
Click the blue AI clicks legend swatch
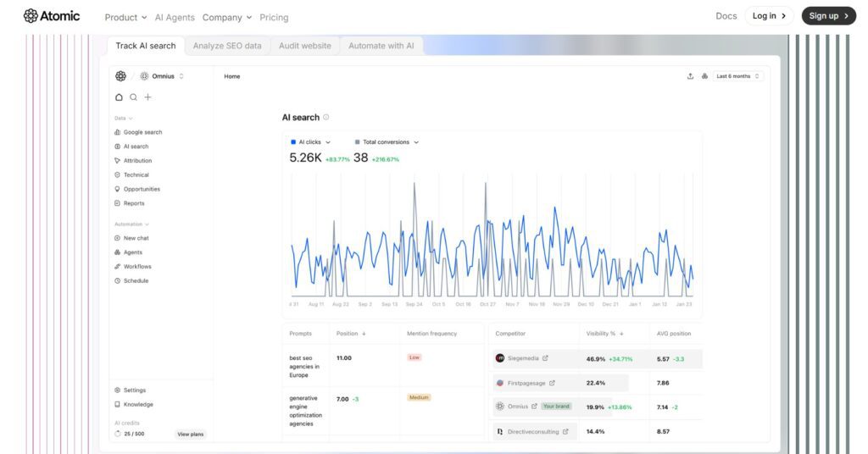(x=293, y=142)
